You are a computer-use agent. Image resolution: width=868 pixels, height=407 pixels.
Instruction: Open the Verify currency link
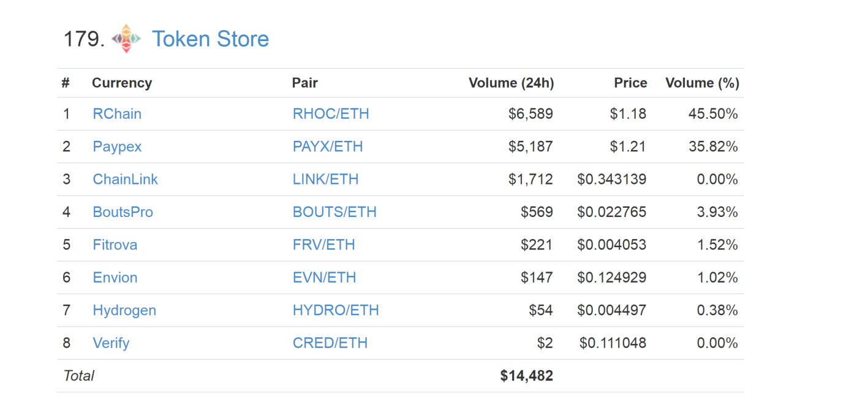[111, 343]
